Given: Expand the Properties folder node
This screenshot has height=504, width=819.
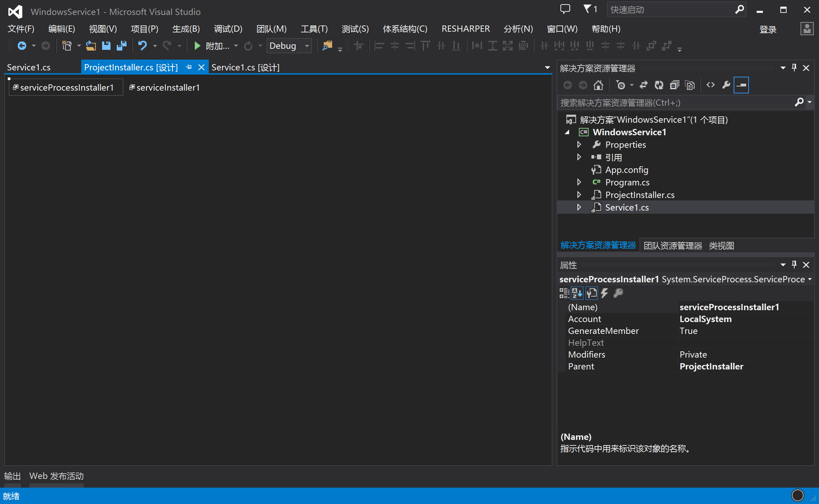Looking at the screenshot, I should point(579,144).
